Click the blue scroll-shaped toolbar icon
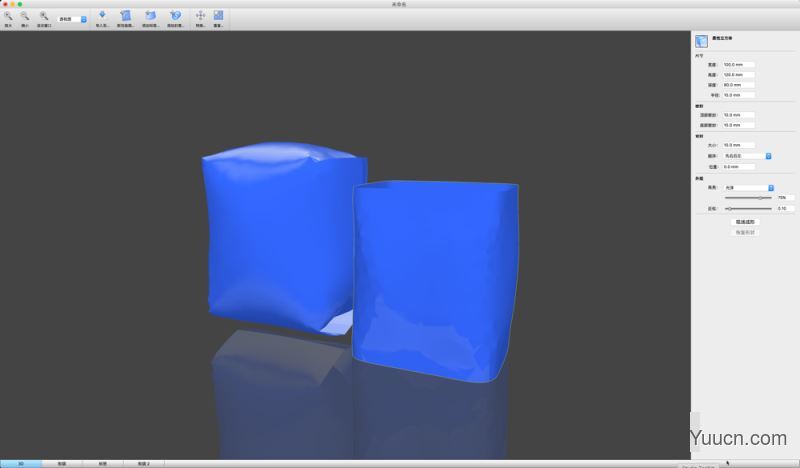The height and width of the screenshot is (468, 800). click(126, 15)
